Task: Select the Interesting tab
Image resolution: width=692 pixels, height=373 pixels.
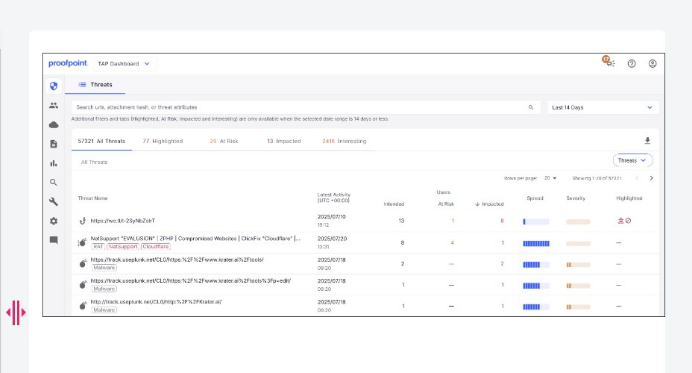Action: pyautogui.click(x=344, y=141)
